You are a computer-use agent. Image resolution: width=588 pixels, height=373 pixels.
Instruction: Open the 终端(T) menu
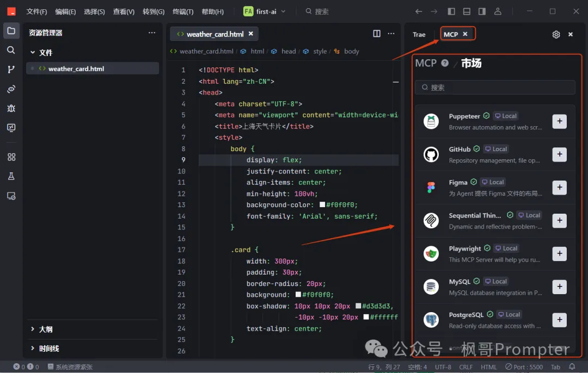tap(183, 11)
